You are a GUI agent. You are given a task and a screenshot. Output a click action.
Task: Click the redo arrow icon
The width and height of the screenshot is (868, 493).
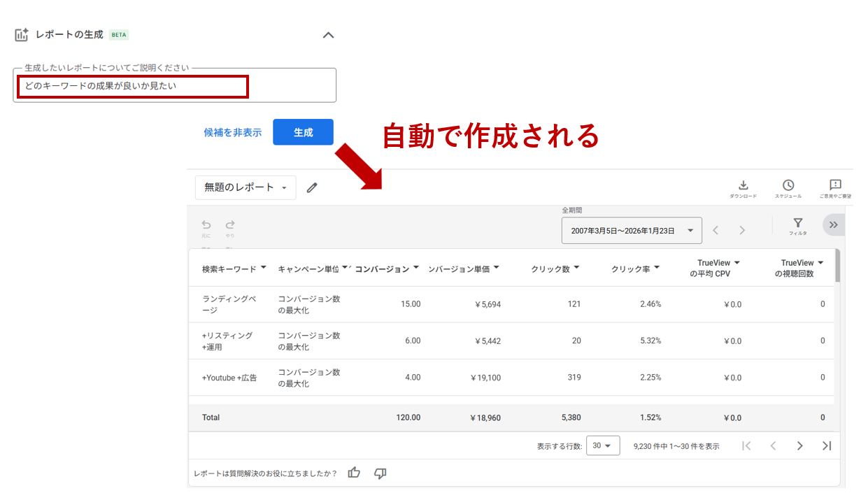(230, 225)
